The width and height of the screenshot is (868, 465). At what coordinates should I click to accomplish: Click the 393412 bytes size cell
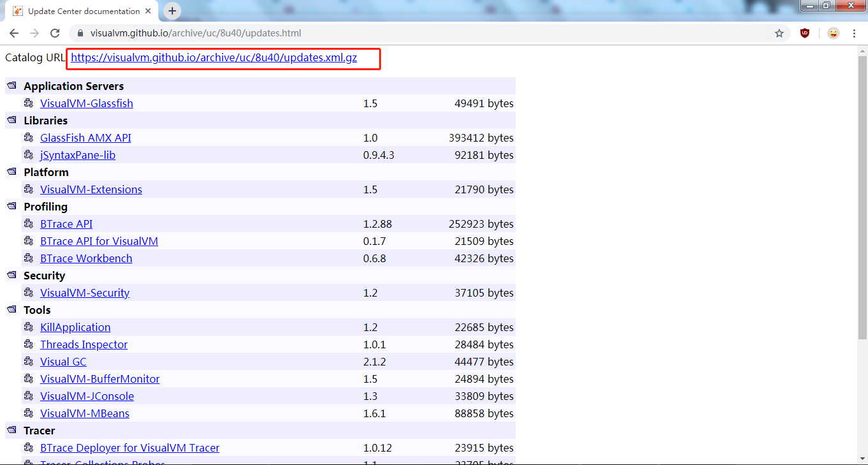[x=481, y=138]
